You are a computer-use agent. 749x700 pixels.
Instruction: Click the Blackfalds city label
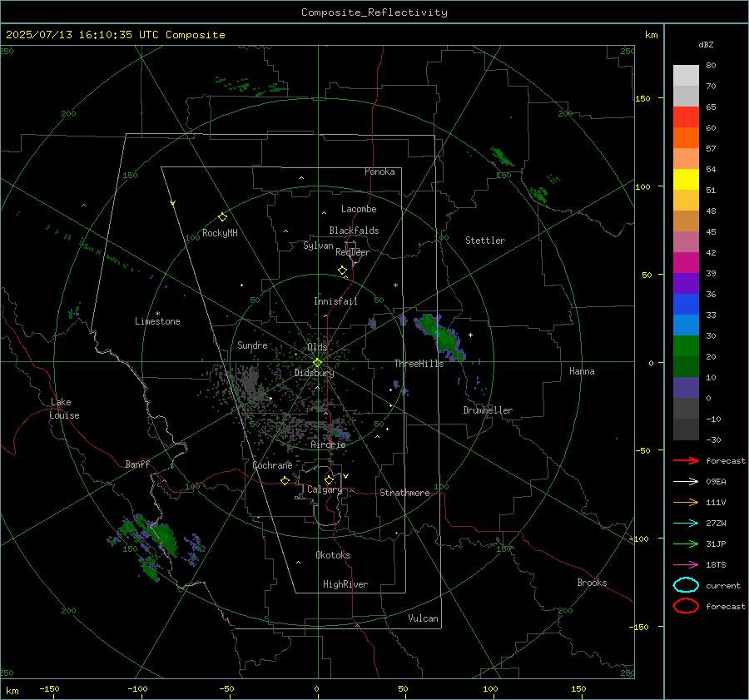(354, 231)
